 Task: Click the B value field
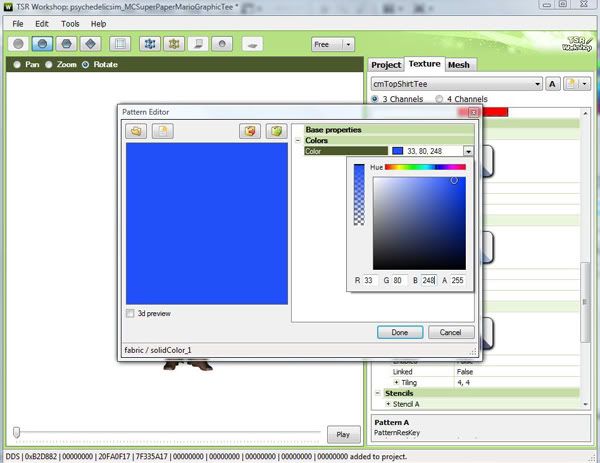(x=429, y=280)
